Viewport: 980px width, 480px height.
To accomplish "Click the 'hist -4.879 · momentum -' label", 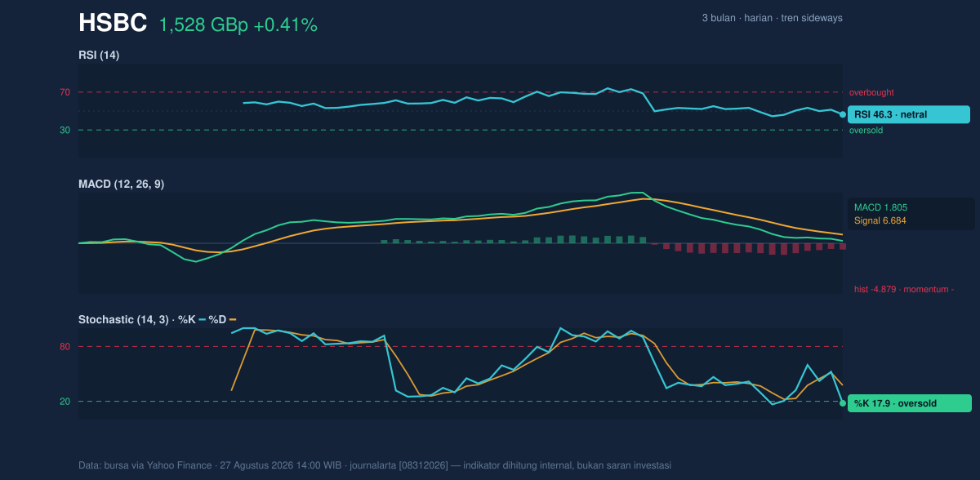I will tap(904, 289).
